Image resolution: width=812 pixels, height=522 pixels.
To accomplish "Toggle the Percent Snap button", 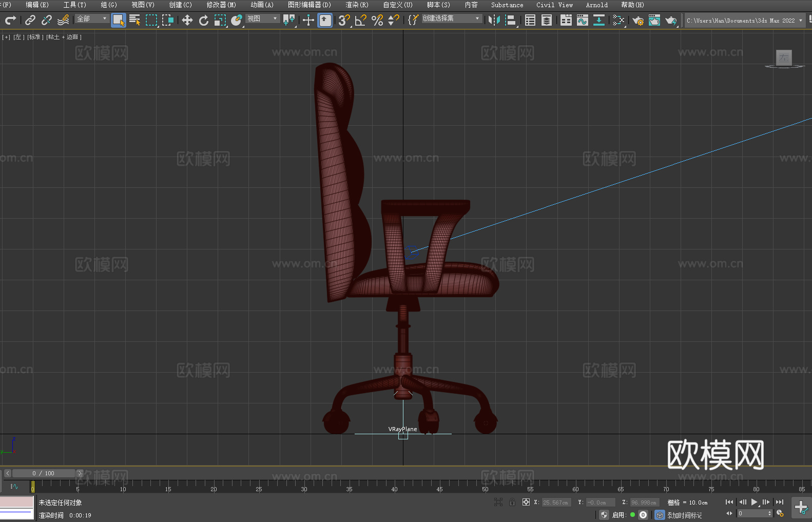I will click(377, 20).
